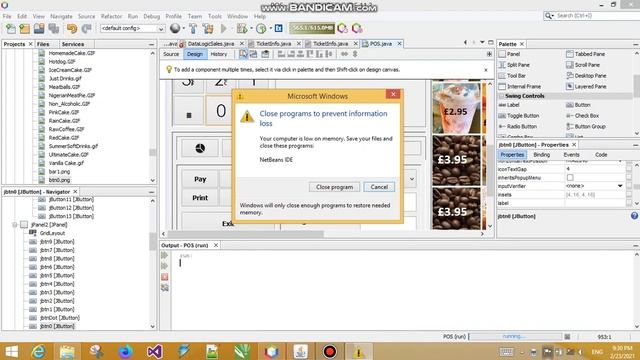Switch to the Events properties tab
This screenshot has width=640, height=360.
(571, 155)
